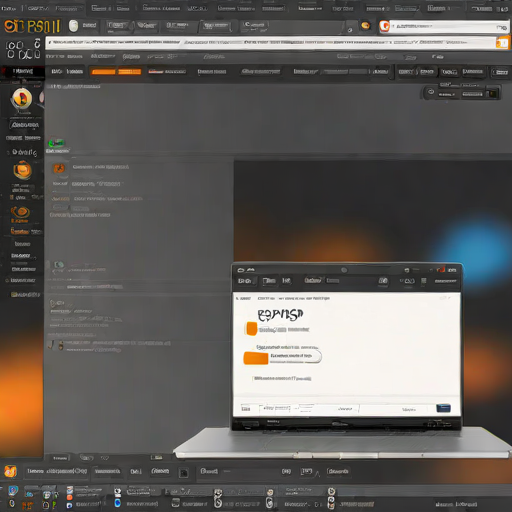Click the small orange square under the laptop page heading
Viewport: 512px width, 512px height.
pos(251,329)
